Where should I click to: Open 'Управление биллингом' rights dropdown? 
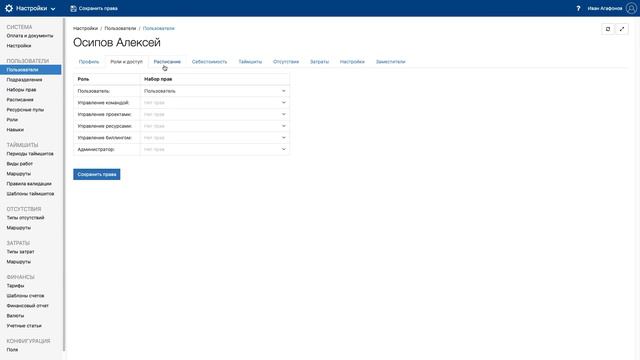click(x=215, y=138)
